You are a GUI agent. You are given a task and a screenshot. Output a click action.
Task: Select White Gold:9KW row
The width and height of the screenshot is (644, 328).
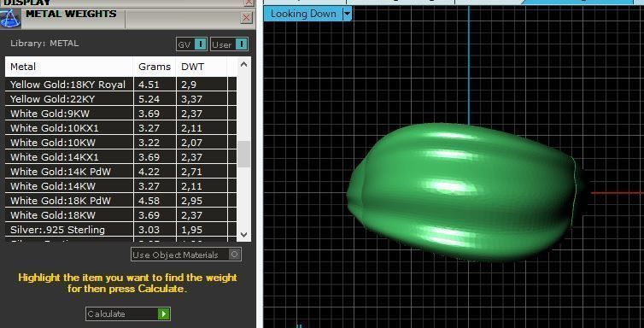[x=120, y=114]
